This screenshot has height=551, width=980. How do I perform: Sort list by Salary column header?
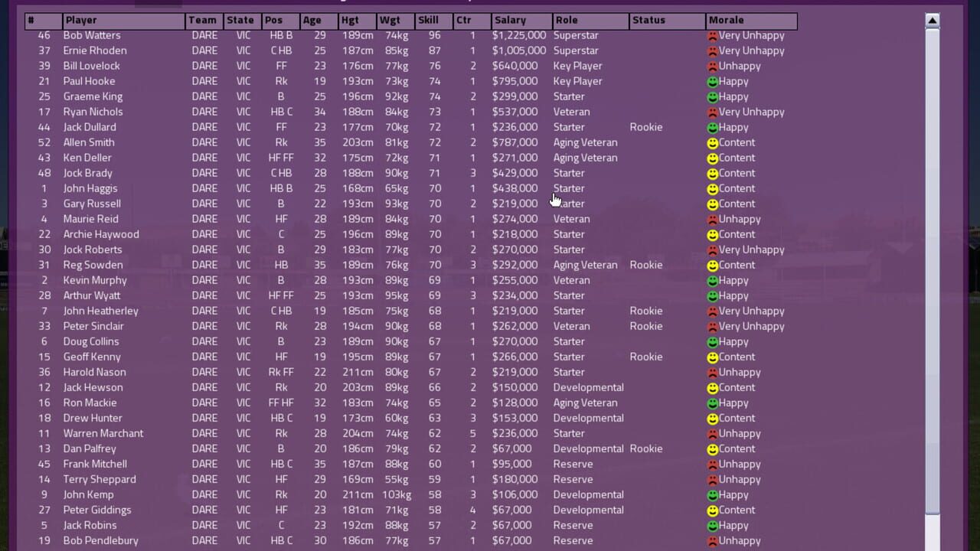click(521, 21)
